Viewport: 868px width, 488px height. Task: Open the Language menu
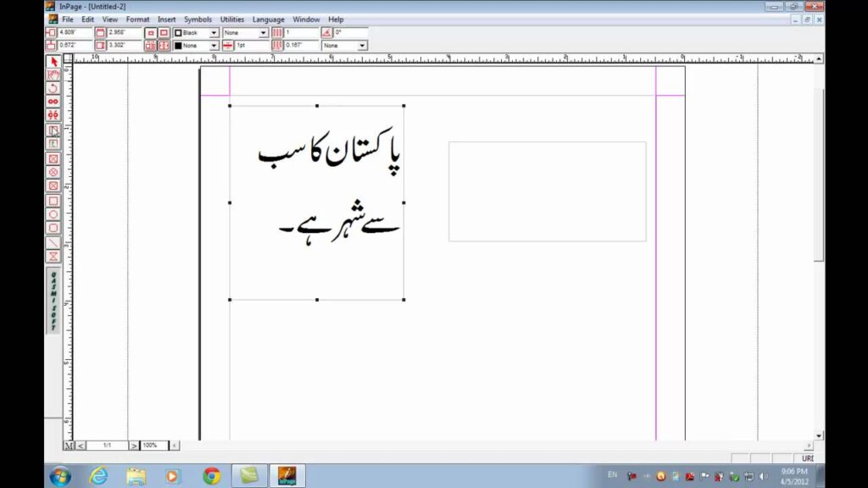pyautogui.click(x=268, y=19)
